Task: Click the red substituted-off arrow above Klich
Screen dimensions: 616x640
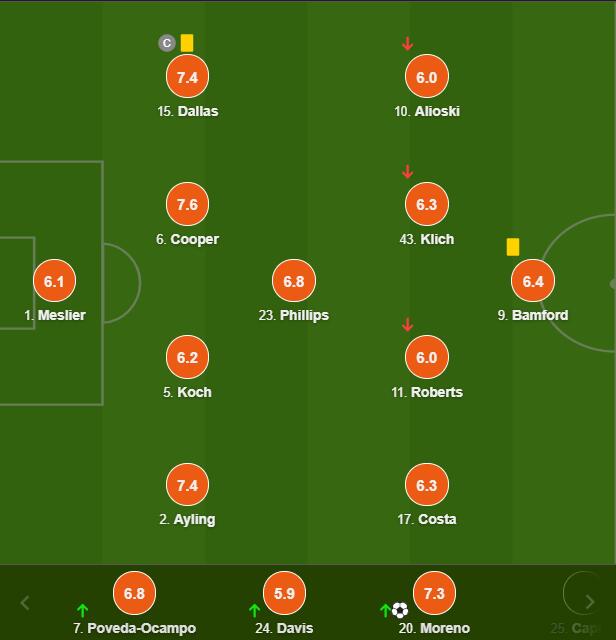Action: tap(407, 171)
